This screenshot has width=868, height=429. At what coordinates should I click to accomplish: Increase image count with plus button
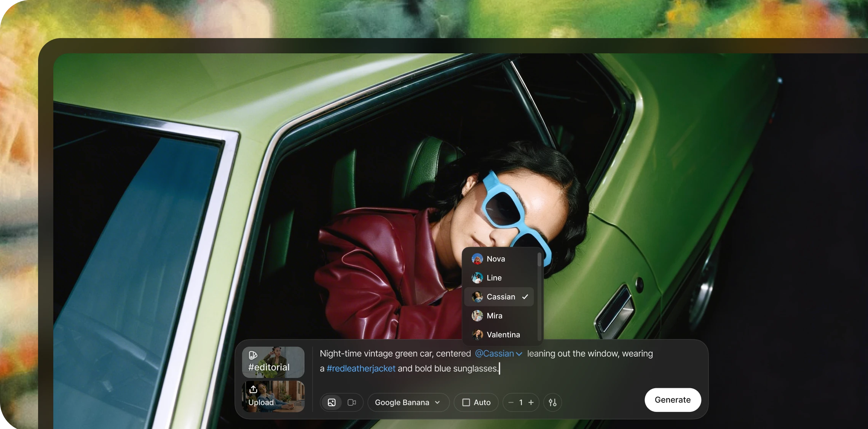(x=531, y=402)
